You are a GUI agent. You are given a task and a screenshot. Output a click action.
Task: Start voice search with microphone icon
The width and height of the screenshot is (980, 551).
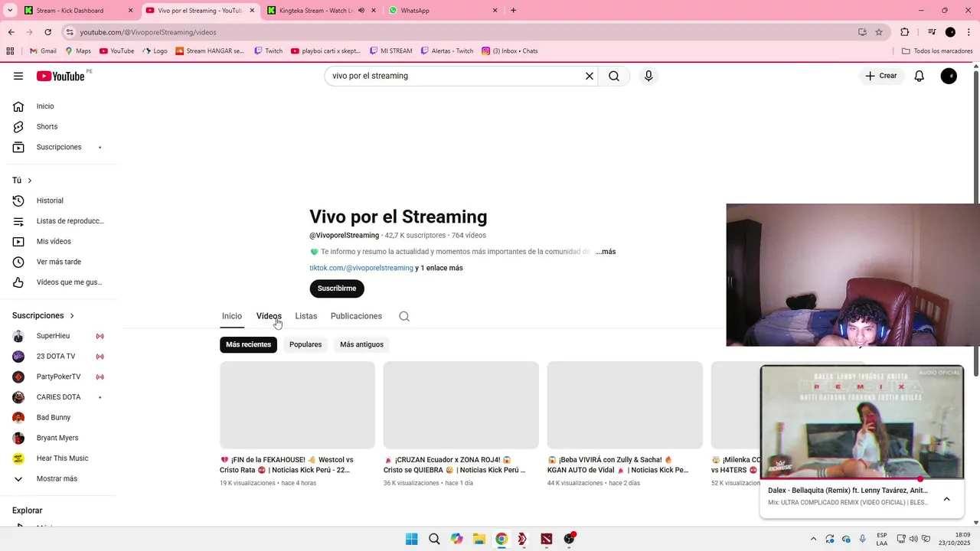coord(648,76)
